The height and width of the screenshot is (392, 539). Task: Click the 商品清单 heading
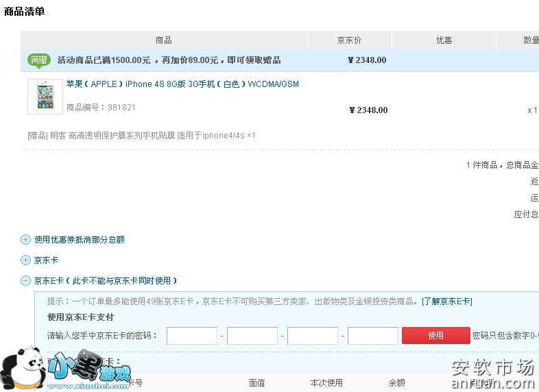pyautogui.click(x=24, y=12)
